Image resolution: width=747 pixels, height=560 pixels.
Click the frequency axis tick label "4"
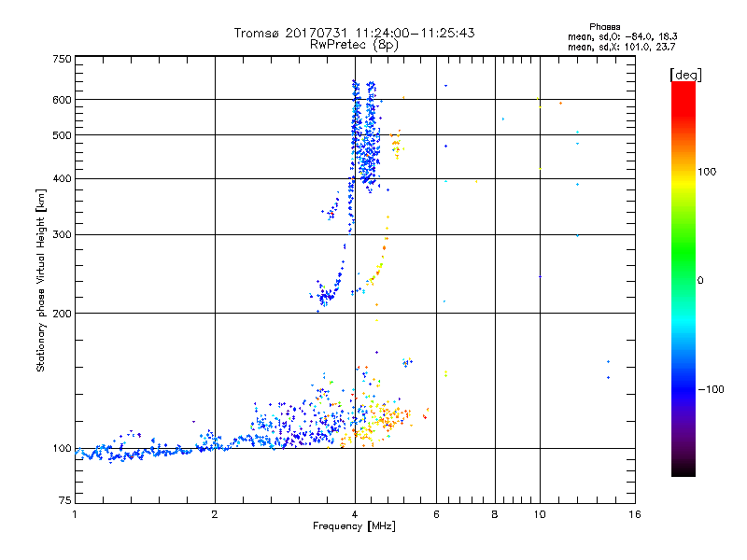(x=355, y=514)
